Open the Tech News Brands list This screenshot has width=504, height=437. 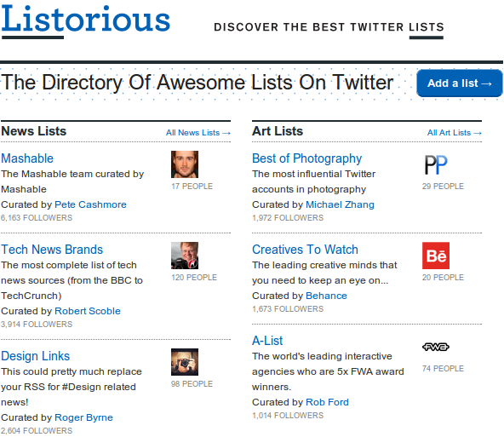[52, 250]
